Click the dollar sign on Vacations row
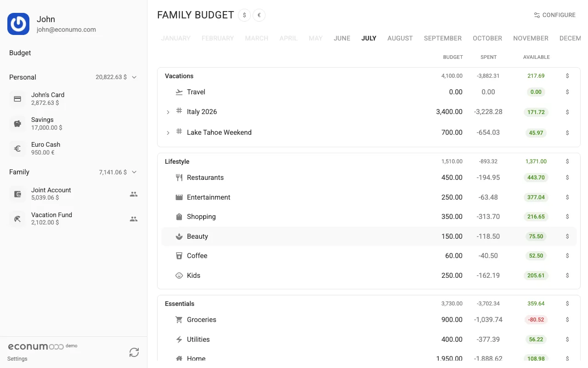The height and width of the screenshot is (368, 588). [x=567, y=76]
